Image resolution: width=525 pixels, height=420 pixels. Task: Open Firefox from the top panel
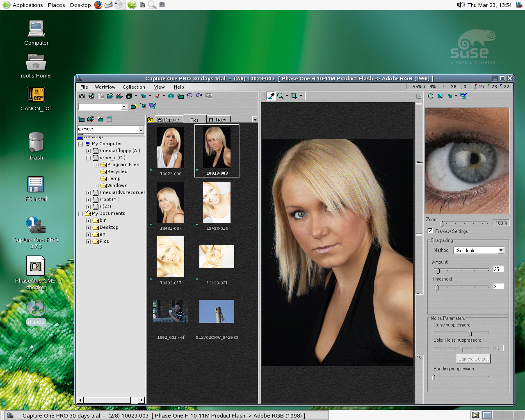pyautogui.click(x=98, y=5)
